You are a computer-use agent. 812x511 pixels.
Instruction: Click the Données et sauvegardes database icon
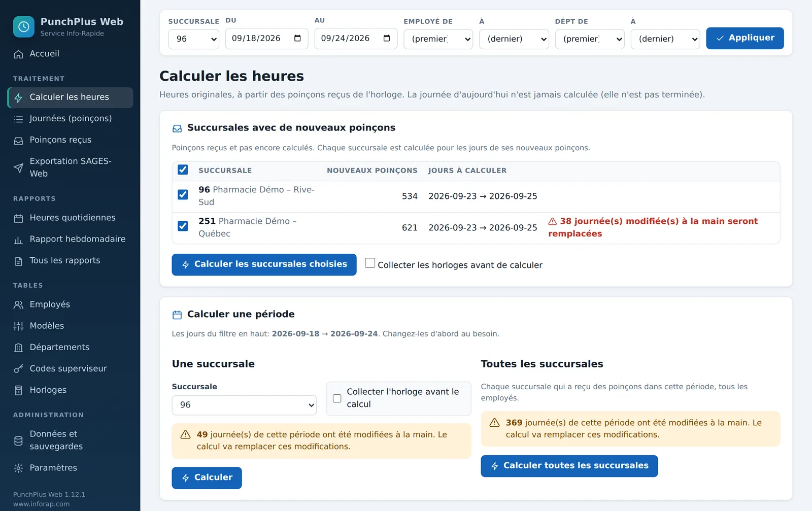[18, 440]
